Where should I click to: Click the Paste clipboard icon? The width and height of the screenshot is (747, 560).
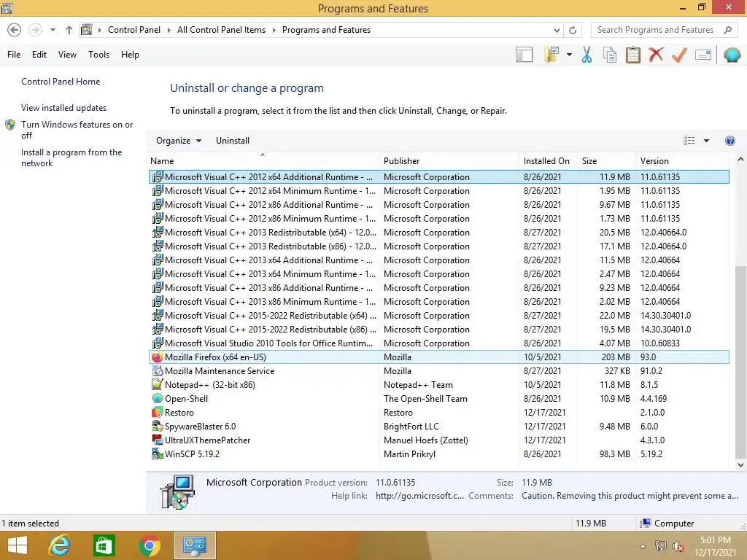pos(632,55)
